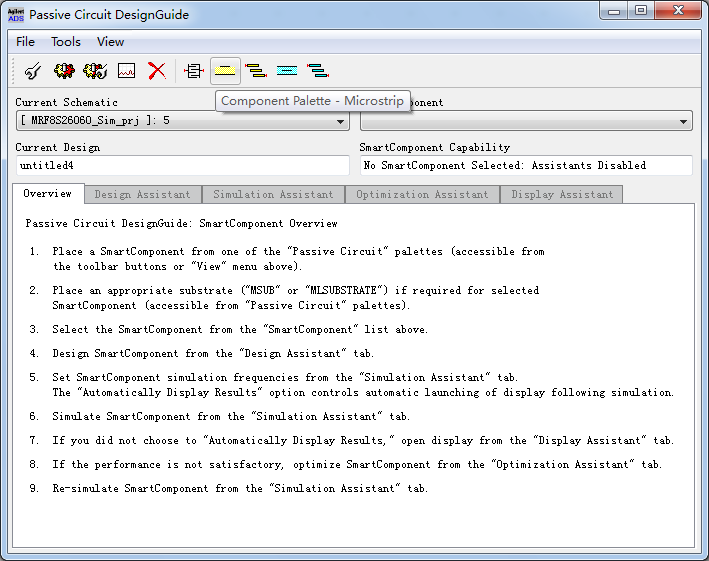Open the Display results graph icon
709x561 pixels.
point(126,71)
